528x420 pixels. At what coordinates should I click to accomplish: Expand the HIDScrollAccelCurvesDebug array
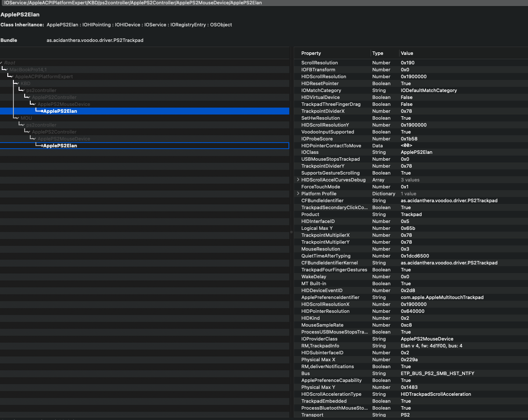[298, 180]
